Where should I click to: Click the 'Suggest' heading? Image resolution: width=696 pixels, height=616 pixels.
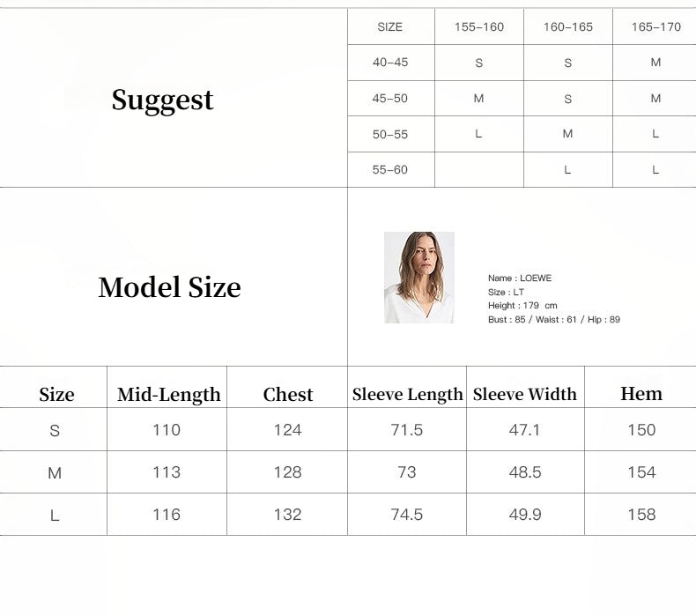162,100
